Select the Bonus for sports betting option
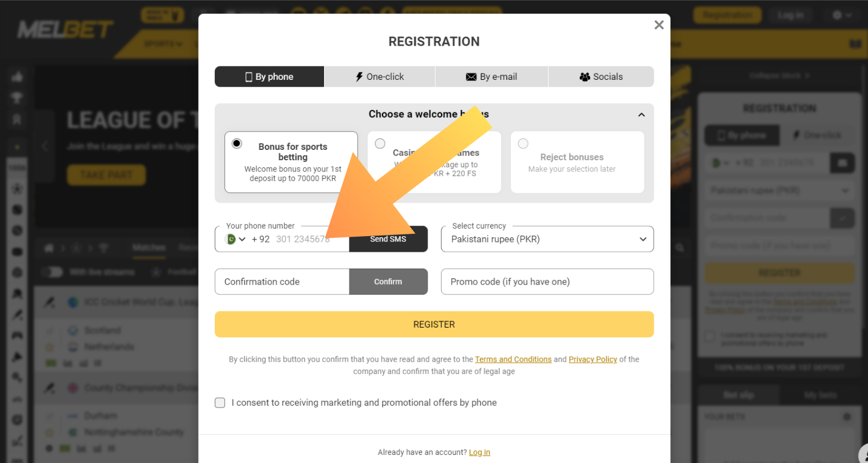The height and width of the screenshot is (463, 868). 237,144
